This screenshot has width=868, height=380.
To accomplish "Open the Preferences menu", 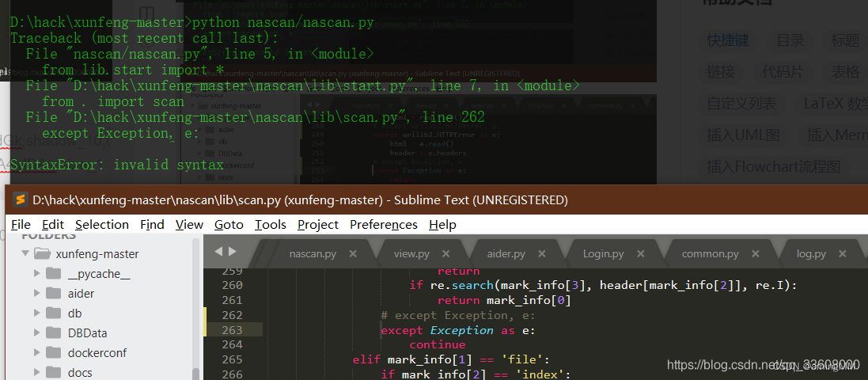I will pyautogui.click(x=384, y=224).
